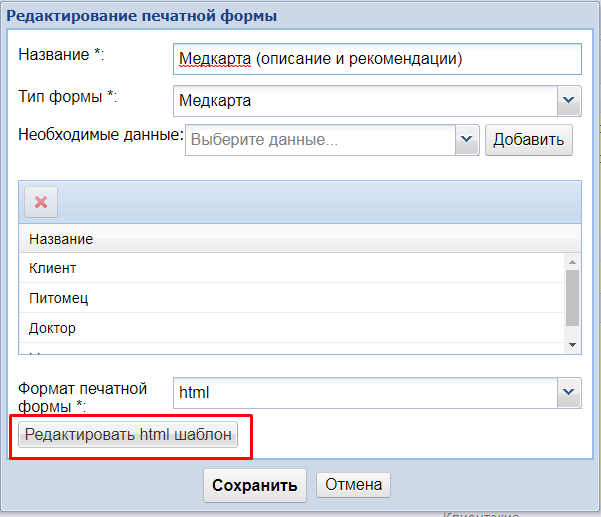Click the list's vertical scrollbar thumb
The height and width of the screenshot is (517, 601).
pyautogui.click(x=573, y=296)
